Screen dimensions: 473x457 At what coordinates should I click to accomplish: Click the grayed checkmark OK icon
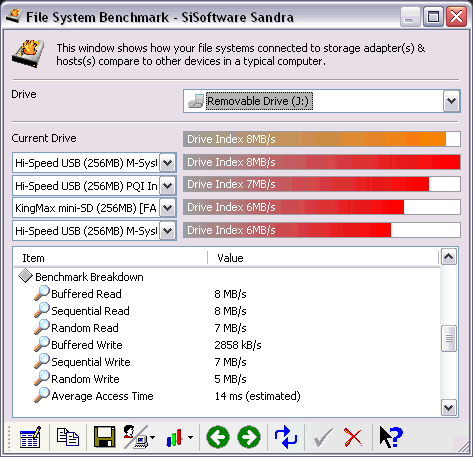[x=323, y=437]
